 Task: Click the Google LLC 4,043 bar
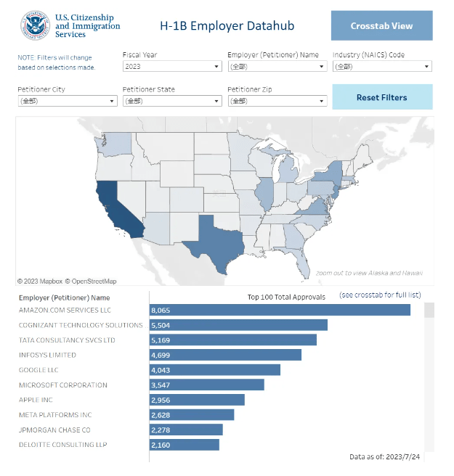215,370
